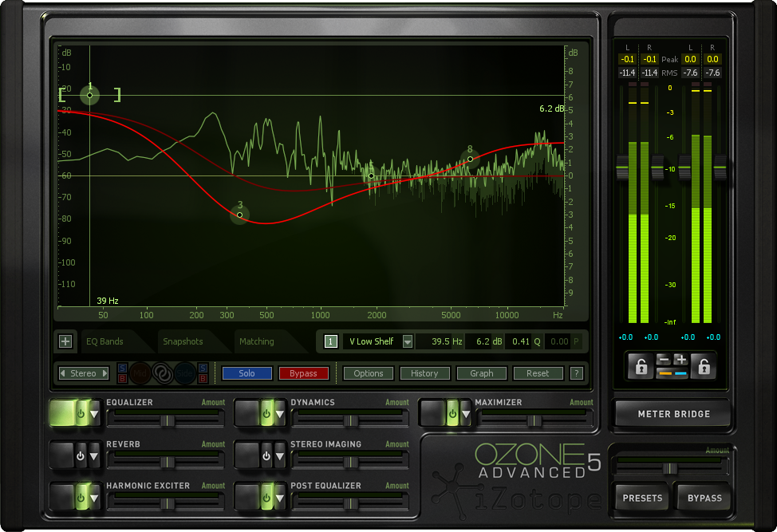777x532 pixels.
Task: Click the Maximizer Amount slider handle
Action: (x=534, y=421)
